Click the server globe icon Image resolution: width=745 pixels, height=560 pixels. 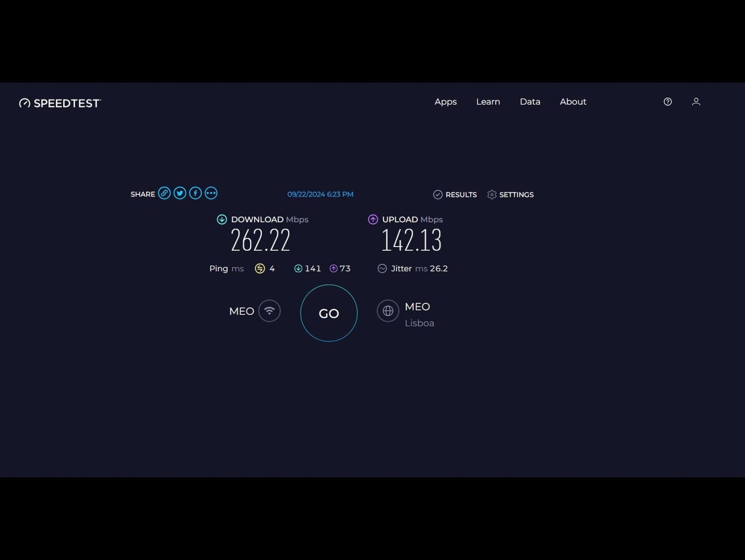point(388,311)
